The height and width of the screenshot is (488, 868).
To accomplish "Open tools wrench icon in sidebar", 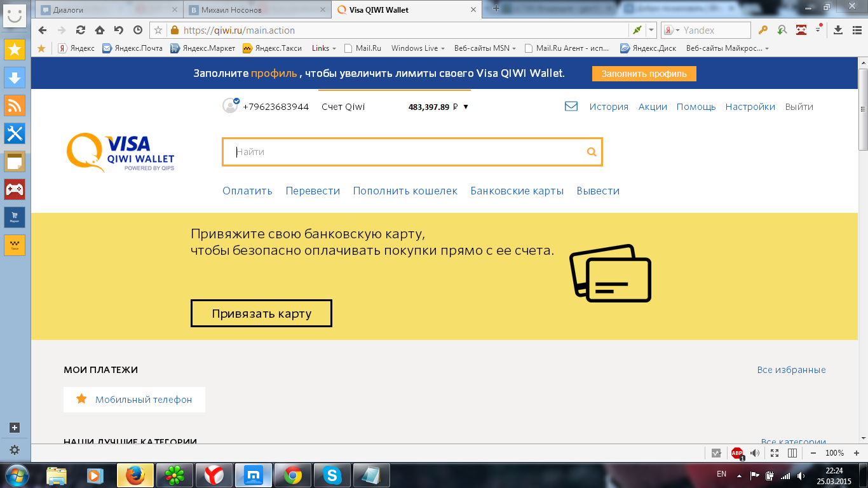I will (x=15, y=133).
